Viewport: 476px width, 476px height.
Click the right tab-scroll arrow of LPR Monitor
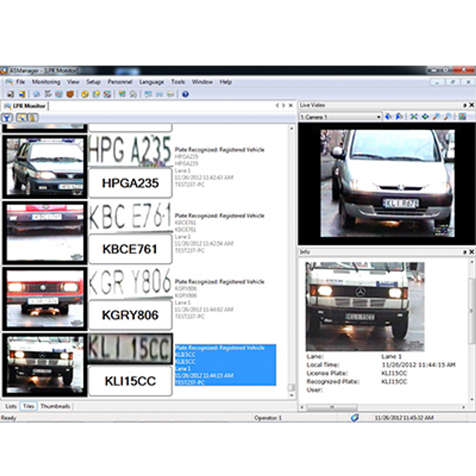[284, 106]
